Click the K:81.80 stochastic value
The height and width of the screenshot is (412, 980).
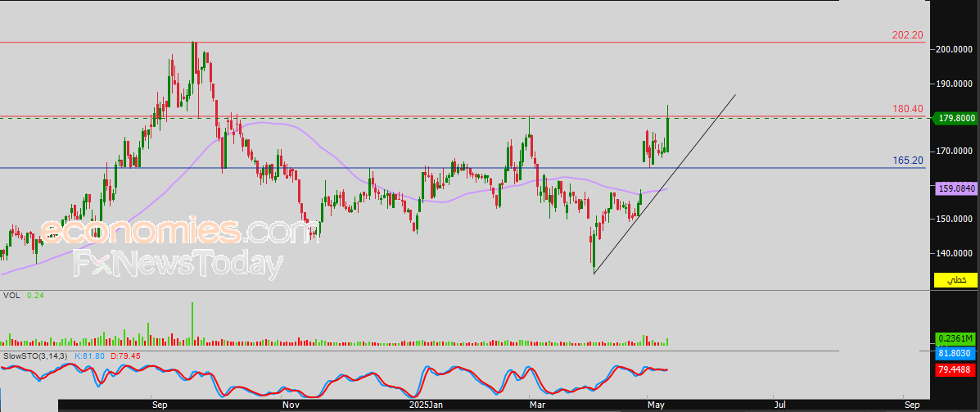tap(89, 355)
